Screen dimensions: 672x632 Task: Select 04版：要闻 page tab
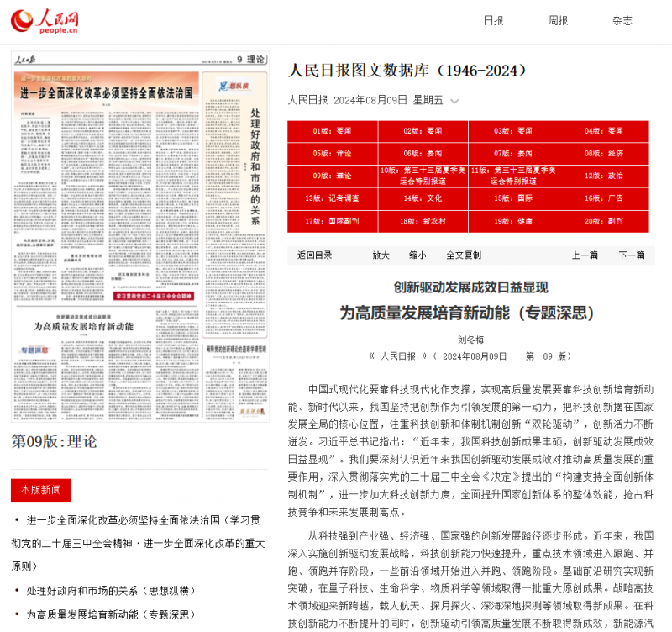pyautogui.click(x=604, y=131)
